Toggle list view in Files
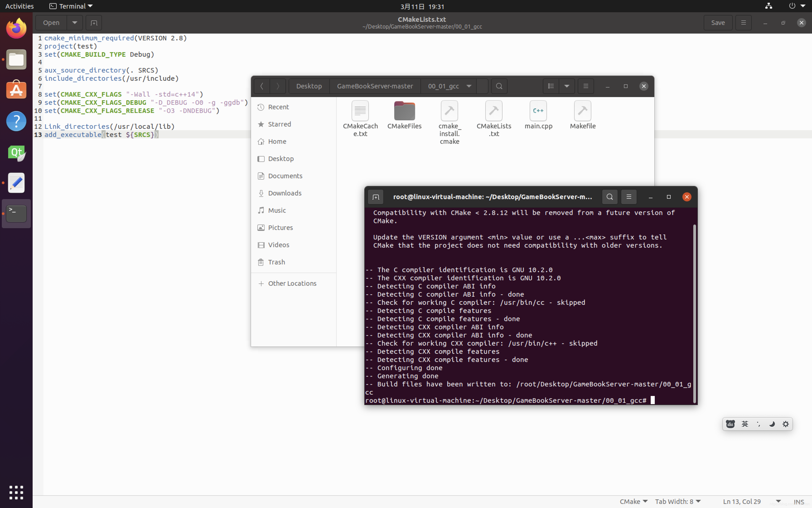This screenshot has width=812, height=508. tap(551, 86)
